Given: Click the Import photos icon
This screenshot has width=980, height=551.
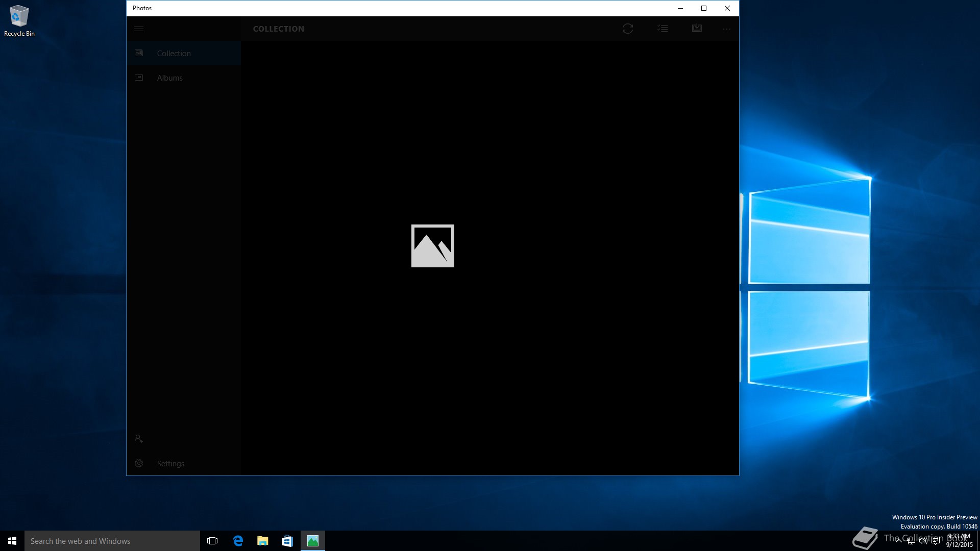Looking at the screenshot, I should click(x=697, y=28).
